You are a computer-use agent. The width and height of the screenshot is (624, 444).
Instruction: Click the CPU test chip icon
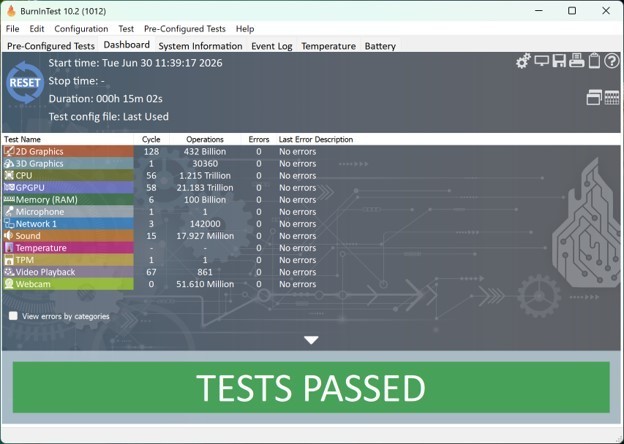tap(9, 175)
